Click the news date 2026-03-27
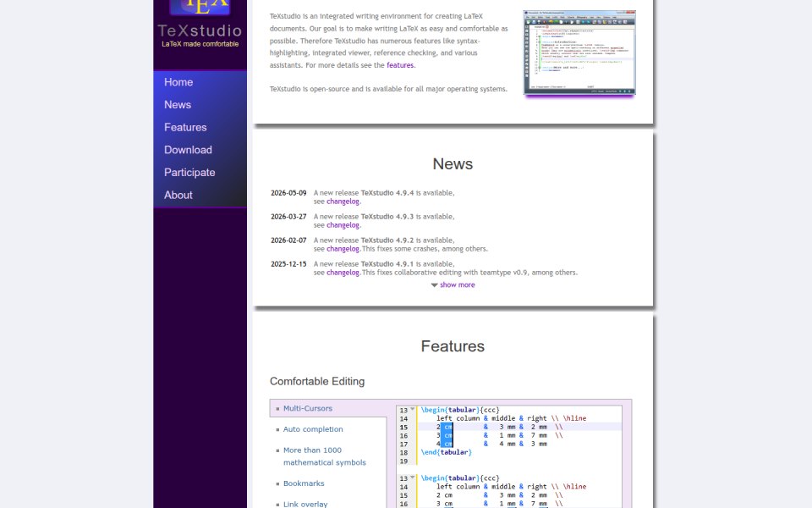 (x=288, y=217)
